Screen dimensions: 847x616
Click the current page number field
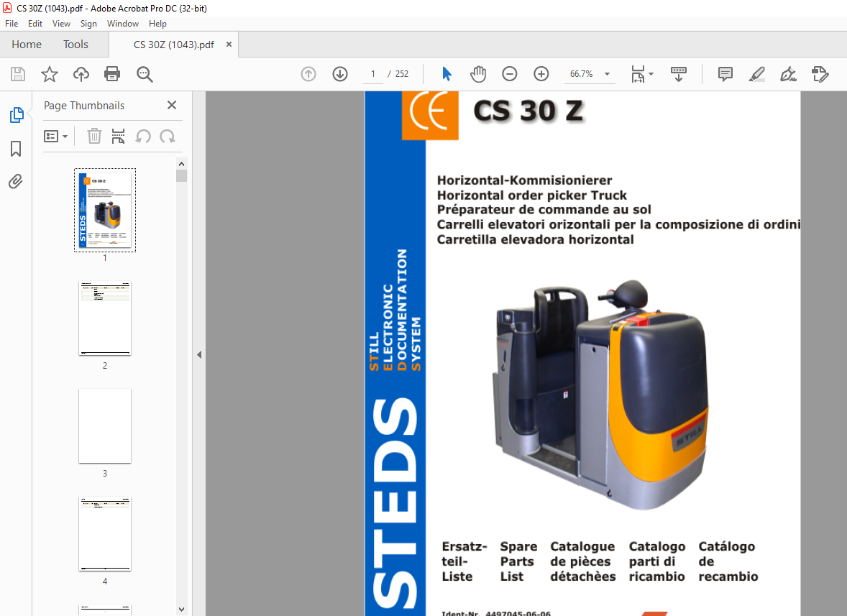point(372,74)
